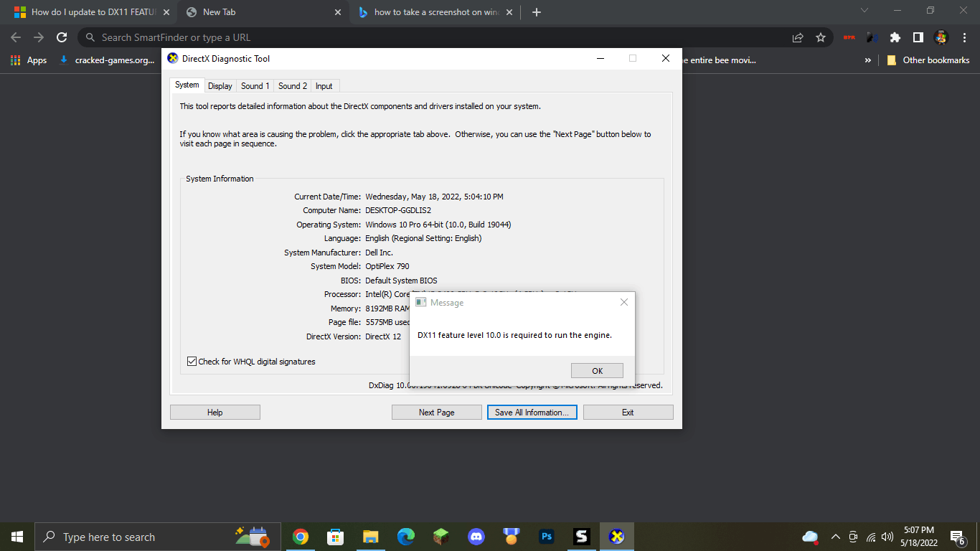Go back using the browser back arrow
The image size is (980, 551).
(16, 37)
